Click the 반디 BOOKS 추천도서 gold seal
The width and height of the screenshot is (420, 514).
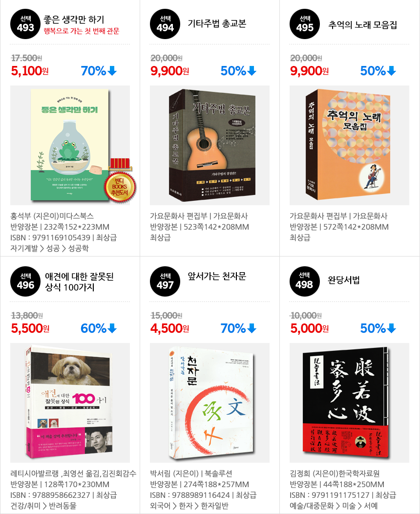[x=120, y=186]
